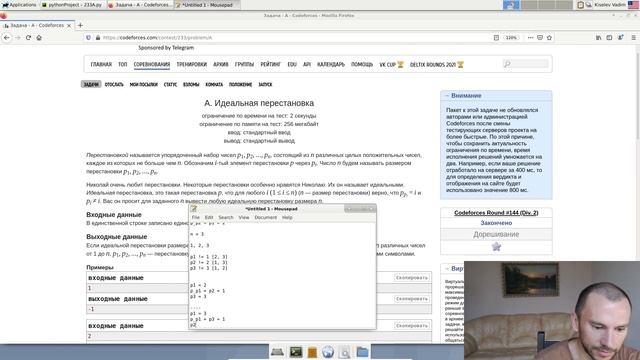The image size is (640, 360).
Task: Open a new Firefox tab
Action: (x=80, y=25)
